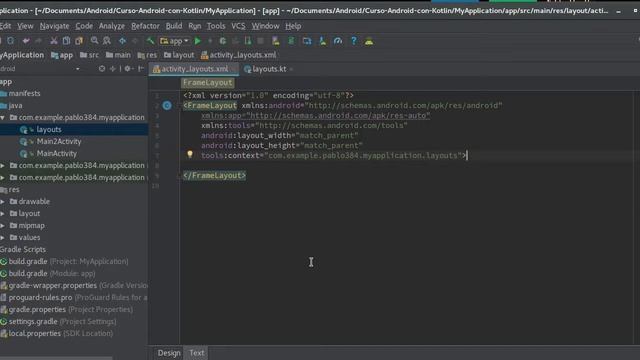640x360 pixels.
Task: Click the gutter icon beside FrameLayout line
Action: 167,106
